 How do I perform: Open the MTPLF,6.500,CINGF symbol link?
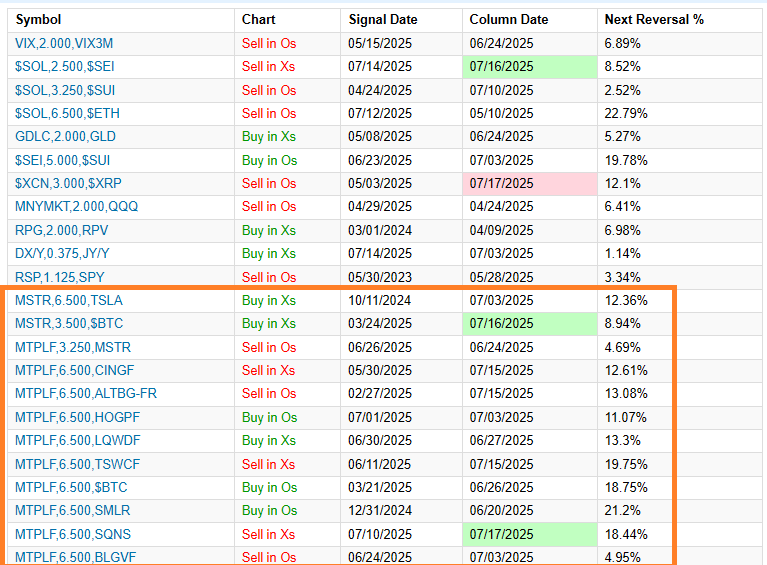pyautogui.click(x=74, y=370)
